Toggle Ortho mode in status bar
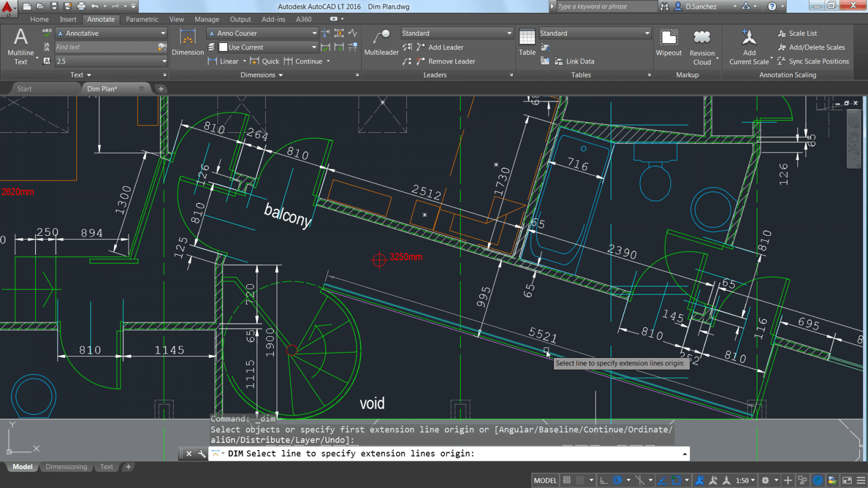The height and width of the screenshot is (488, 868). [x=604, y=480]
